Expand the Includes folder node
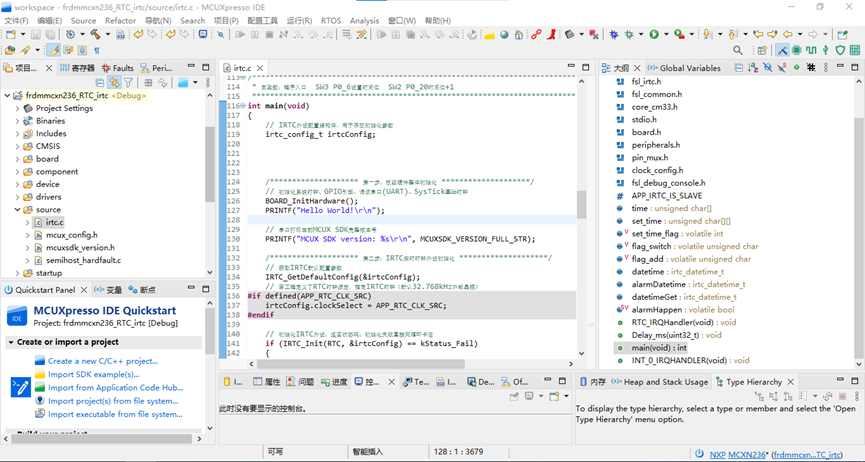 tap(17, 134)
